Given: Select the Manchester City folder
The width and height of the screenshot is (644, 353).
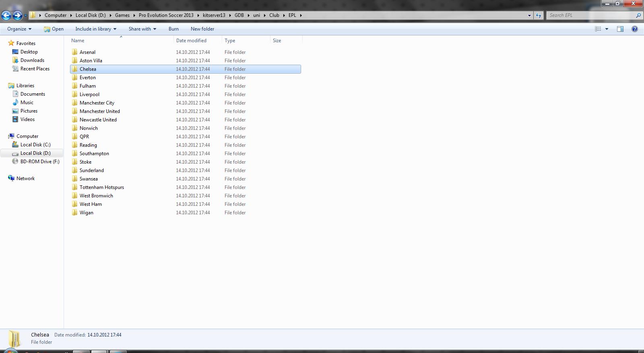Looking at the screenshot, I should pos(185,103).
